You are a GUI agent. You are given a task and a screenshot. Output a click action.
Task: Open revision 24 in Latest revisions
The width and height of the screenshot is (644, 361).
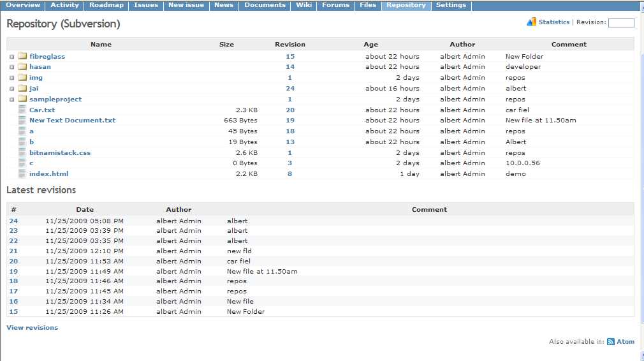click(x=13, y=221)
